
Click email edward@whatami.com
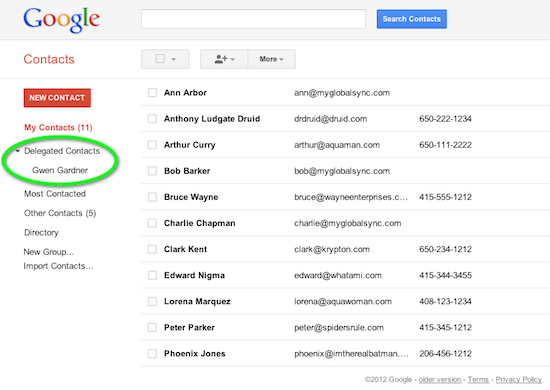pos(338,275)
